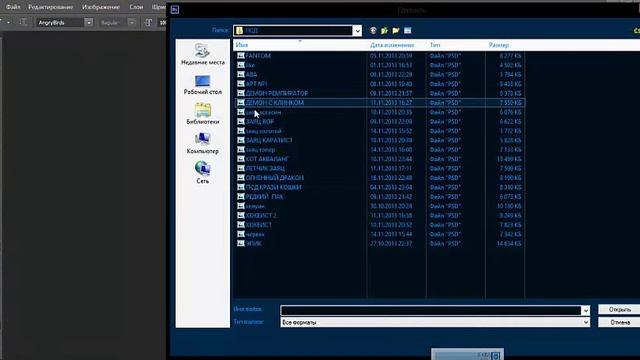640x360 pixels.
Task: Select the ЗАЯЦ КАРАТИСТ file
Action: point(269,140)
